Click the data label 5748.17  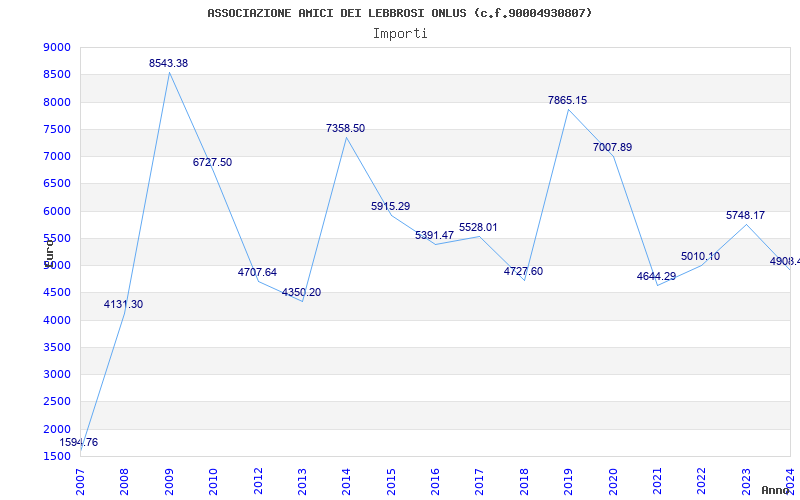tap(745, 215)
